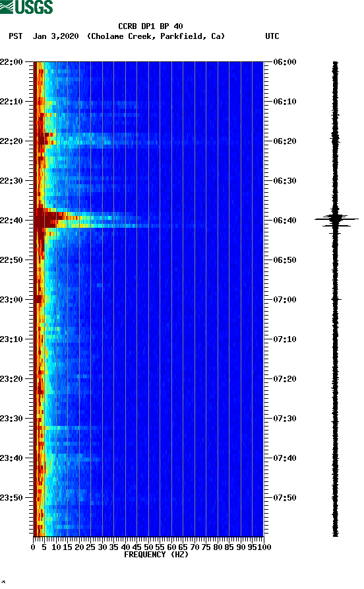Click the 22:50 PST time label
This screenshot has width=364, height=589.
point(11,260)
